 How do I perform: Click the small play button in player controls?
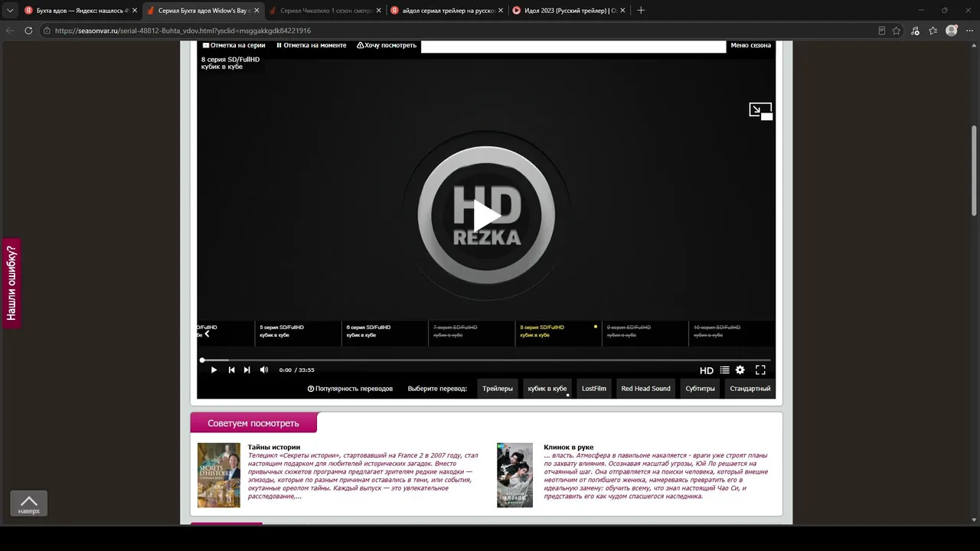tap(214, 370)
